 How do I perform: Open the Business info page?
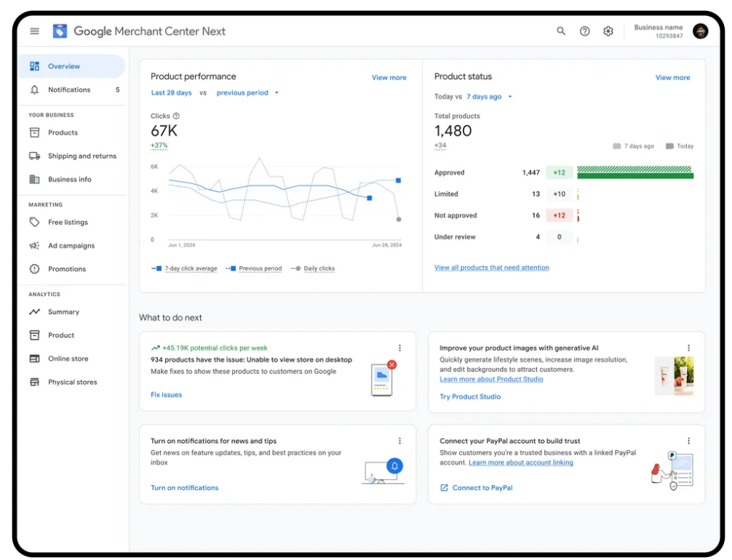pyautogui.click(x=71, y=179)
